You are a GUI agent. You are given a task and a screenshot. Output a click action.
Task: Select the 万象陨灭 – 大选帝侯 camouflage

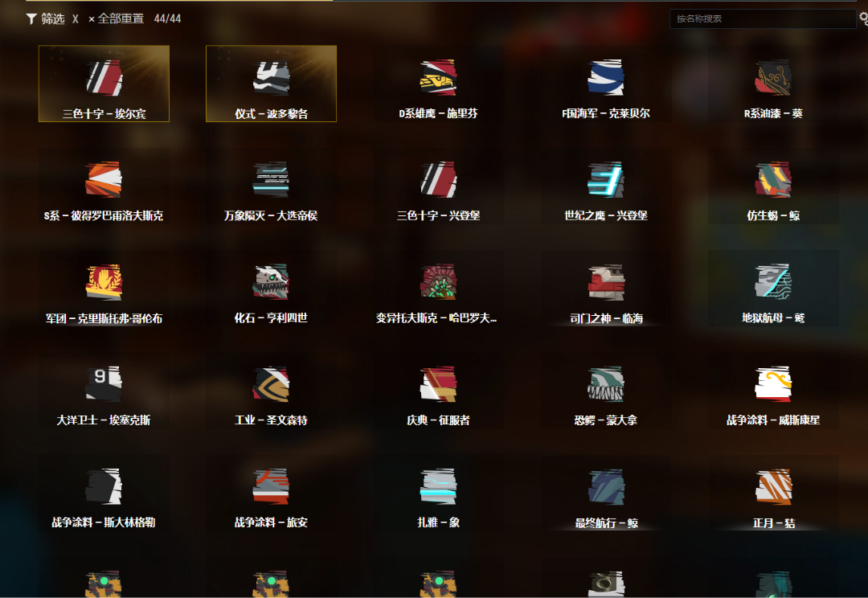[x=272, y=186]
